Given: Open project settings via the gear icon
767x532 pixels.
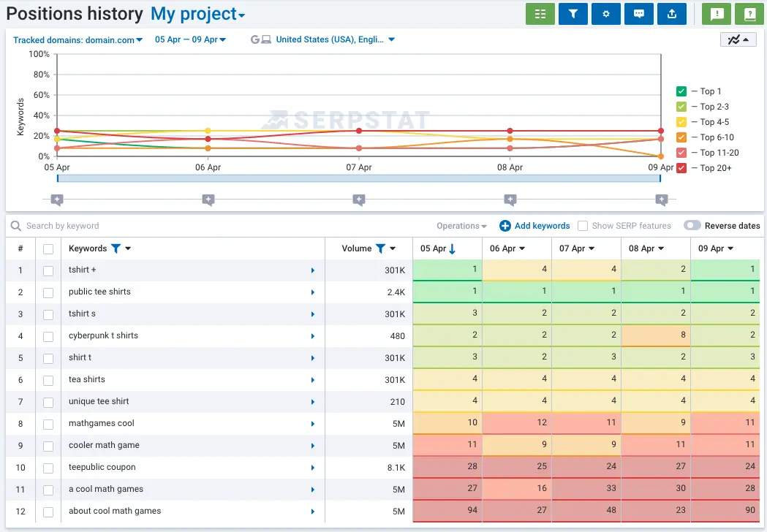Looking at the screenshot, I should click(x=605, y=13).
